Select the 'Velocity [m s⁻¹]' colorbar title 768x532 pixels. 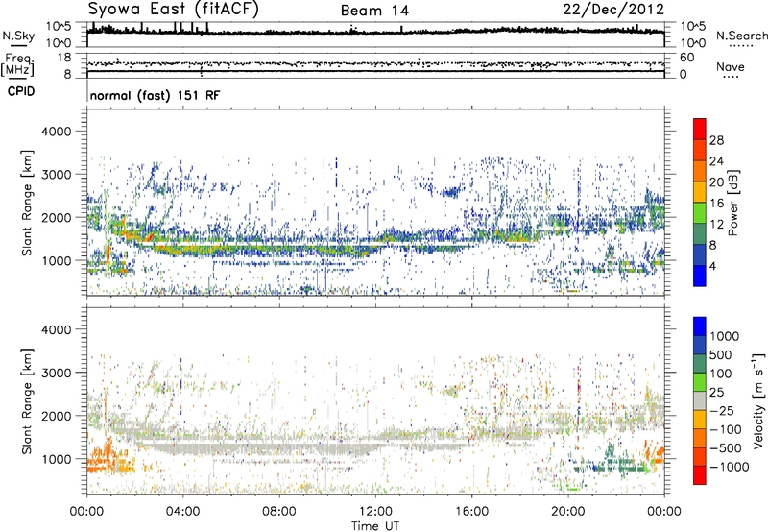758,400
